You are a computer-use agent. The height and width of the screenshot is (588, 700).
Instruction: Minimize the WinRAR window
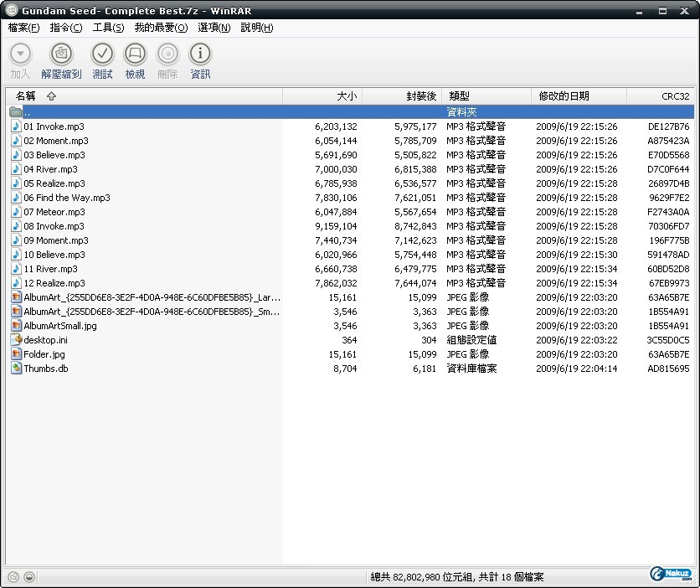[x=639, y=11]
